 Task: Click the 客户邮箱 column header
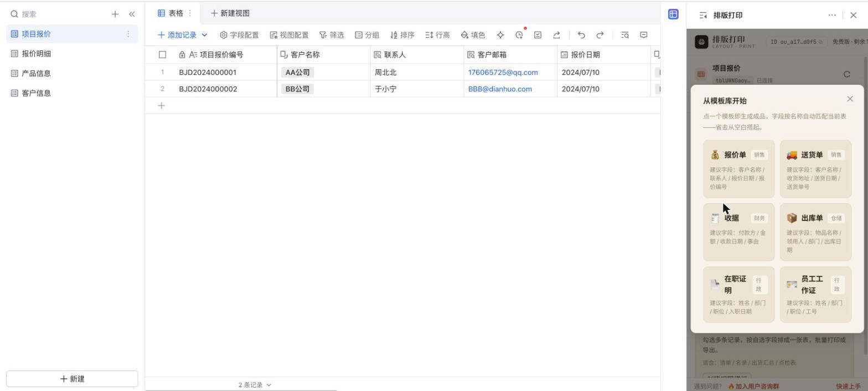[510, 55]
